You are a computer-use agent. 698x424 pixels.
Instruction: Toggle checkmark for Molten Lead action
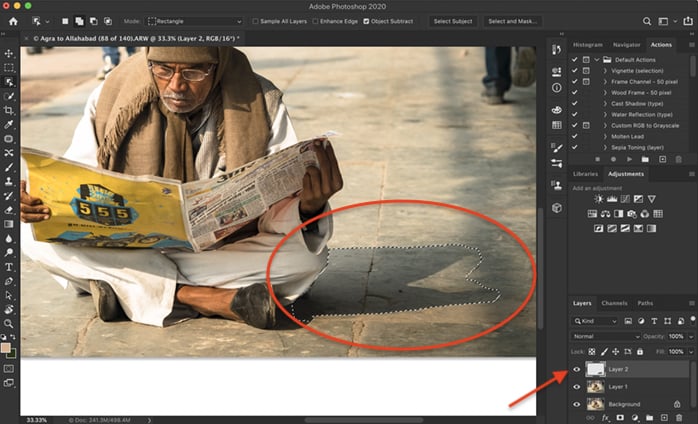575,136
